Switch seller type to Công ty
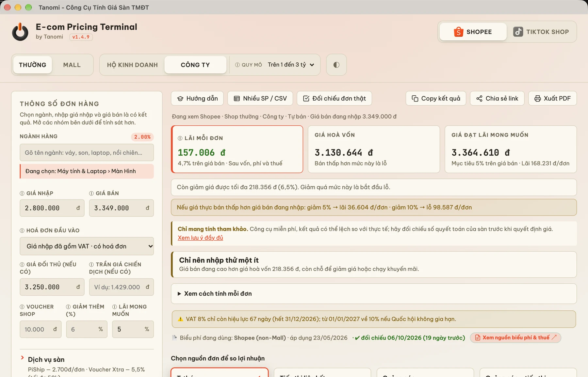The height and width of the screenshot is (377, 588). pos(195,65)
